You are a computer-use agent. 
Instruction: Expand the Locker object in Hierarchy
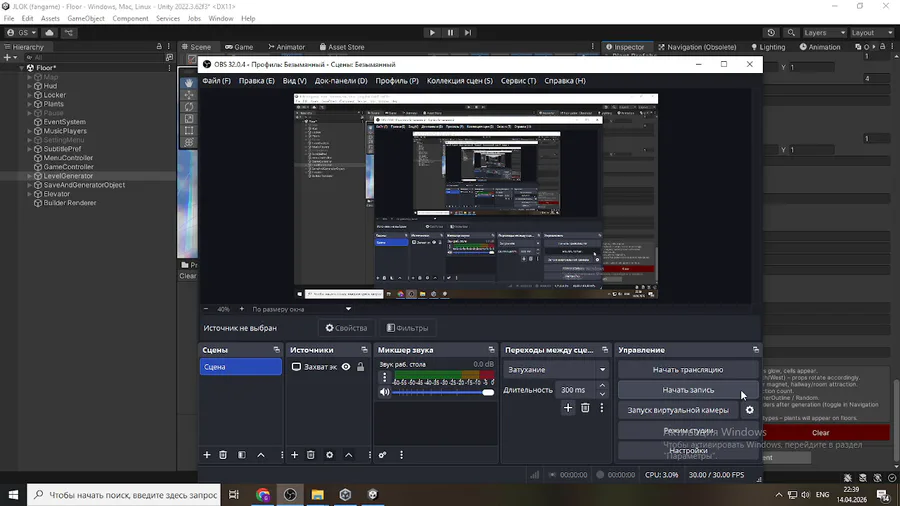pyautogui.click(x=29, y=95)
